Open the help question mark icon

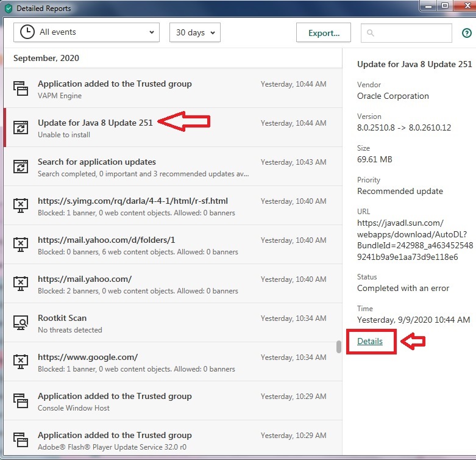(x=467, y=33)
